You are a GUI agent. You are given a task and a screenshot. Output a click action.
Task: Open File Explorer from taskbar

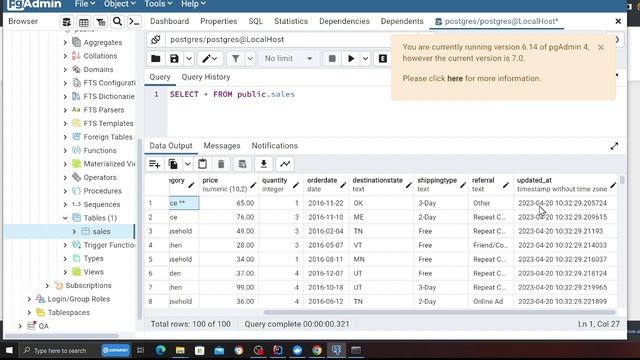click(x=180, y=350)
